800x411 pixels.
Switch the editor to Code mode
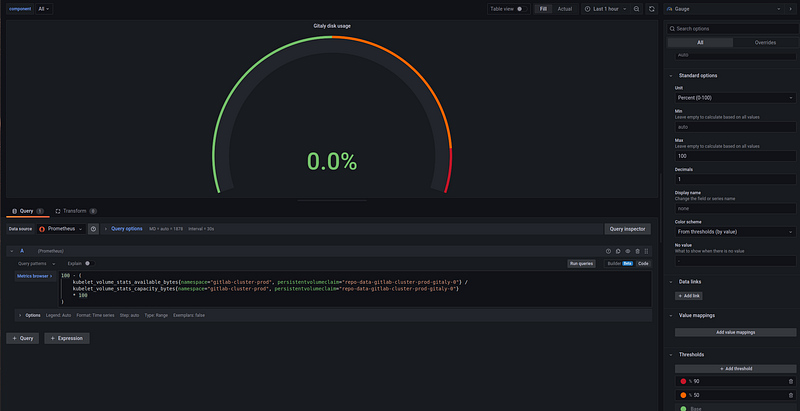tap(643, 264)
